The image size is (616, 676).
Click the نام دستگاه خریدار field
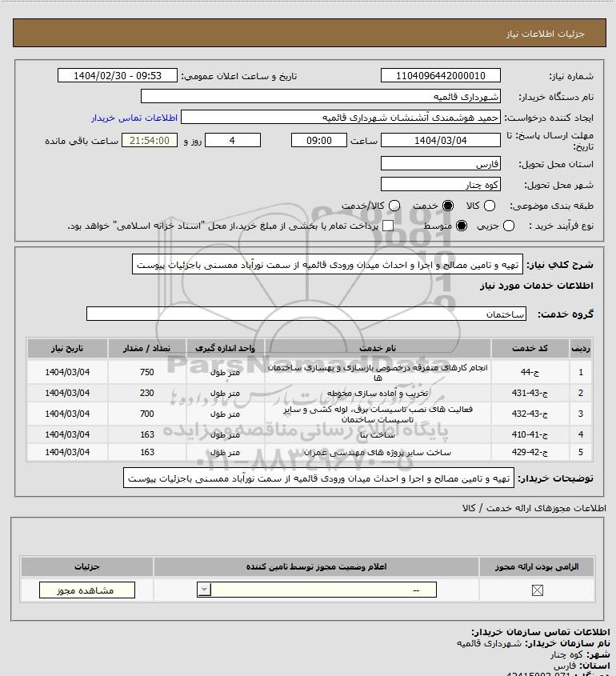[321, 96]
